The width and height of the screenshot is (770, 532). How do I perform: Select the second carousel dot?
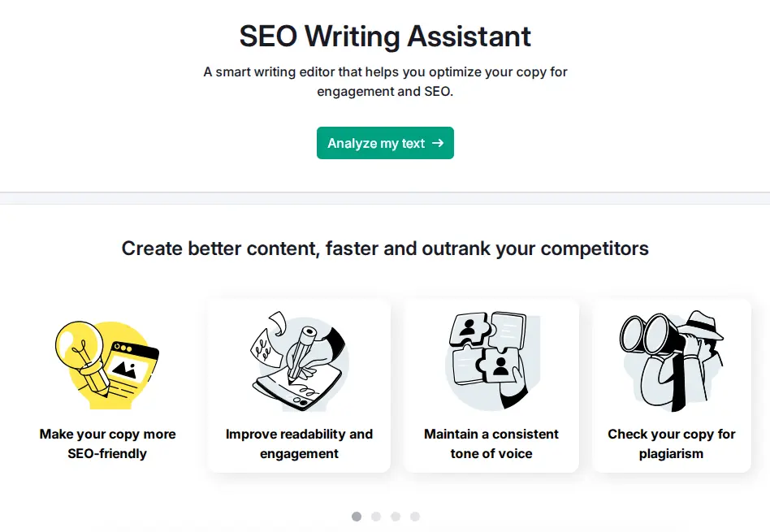point(376,517)
